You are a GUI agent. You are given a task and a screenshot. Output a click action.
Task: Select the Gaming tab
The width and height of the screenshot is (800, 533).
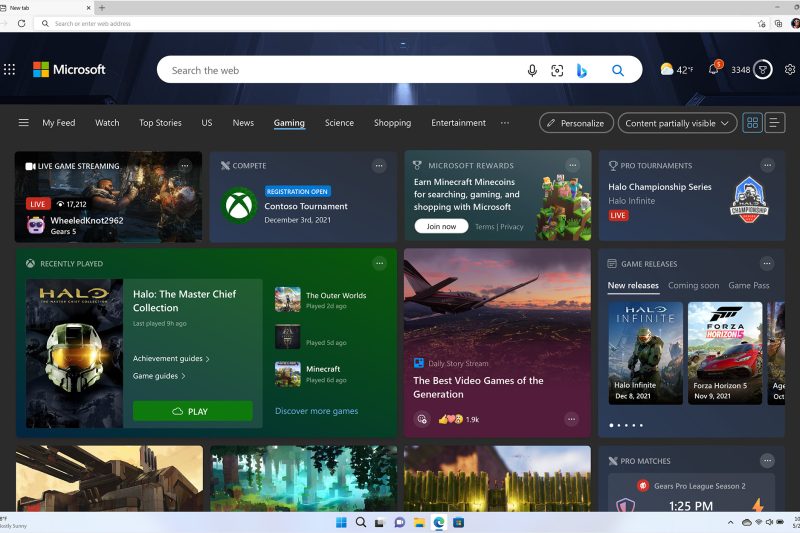pos(289,123)
